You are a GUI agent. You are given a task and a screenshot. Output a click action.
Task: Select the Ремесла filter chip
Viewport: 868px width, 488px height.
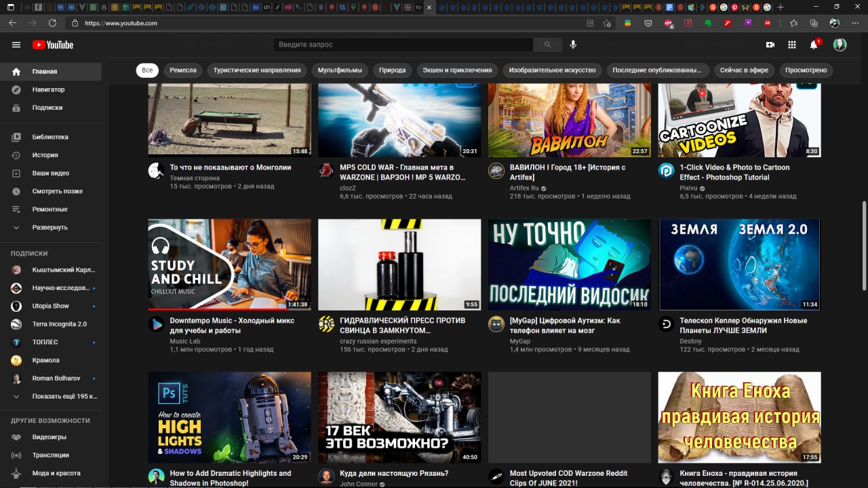tap(183, 70)
